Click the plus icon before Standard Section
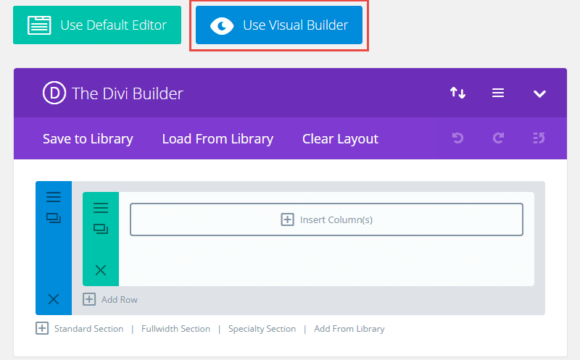The width and height of the screenshot is (580, 360). (x=42, y=328)
